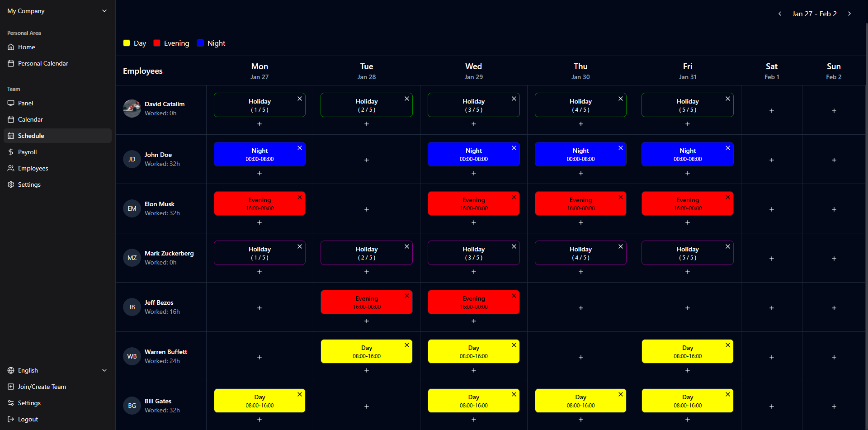868x430 pixels.
Task: Add Sunday shift for David Catalim
Action: 834,111
